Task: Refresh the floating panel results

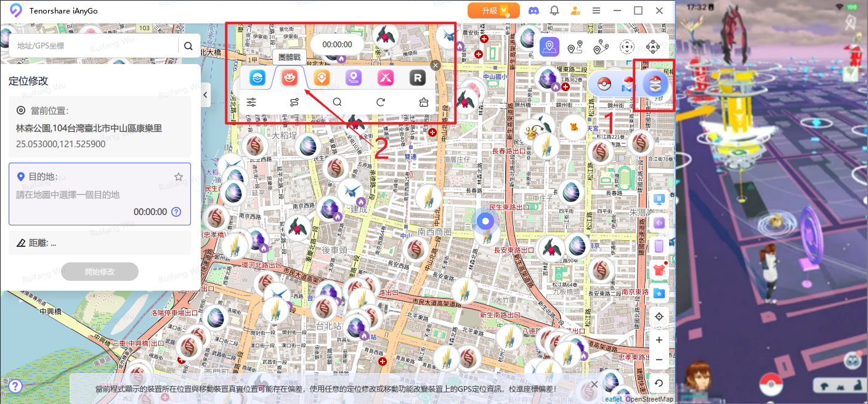Action: click(380, 102)
